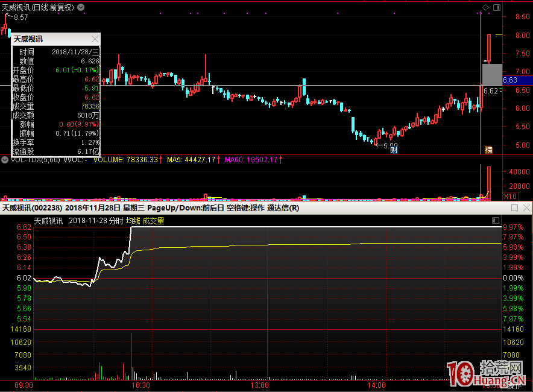The image size is (533, 392).
Task: Click the MA60: 19502.17 readout
Action: [x=254, y=160]
